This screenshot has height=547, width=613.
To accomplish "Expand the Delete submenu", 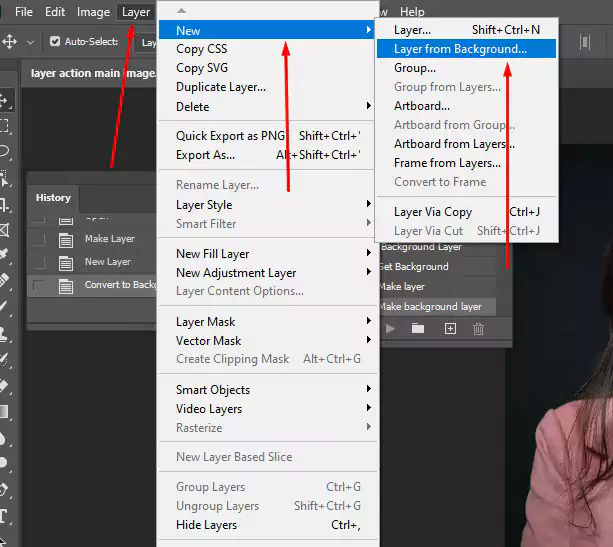I will click(368, 106).
